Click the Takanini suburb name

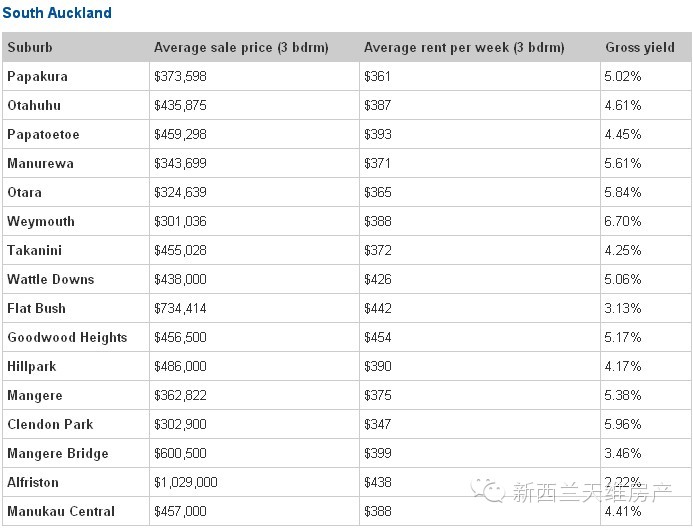coord(34,250)
